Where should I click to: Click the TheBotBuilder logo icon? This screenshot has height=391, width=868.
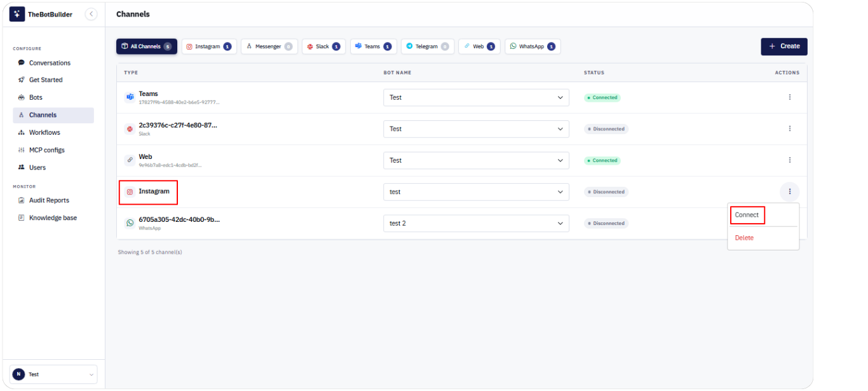point(17,14)
